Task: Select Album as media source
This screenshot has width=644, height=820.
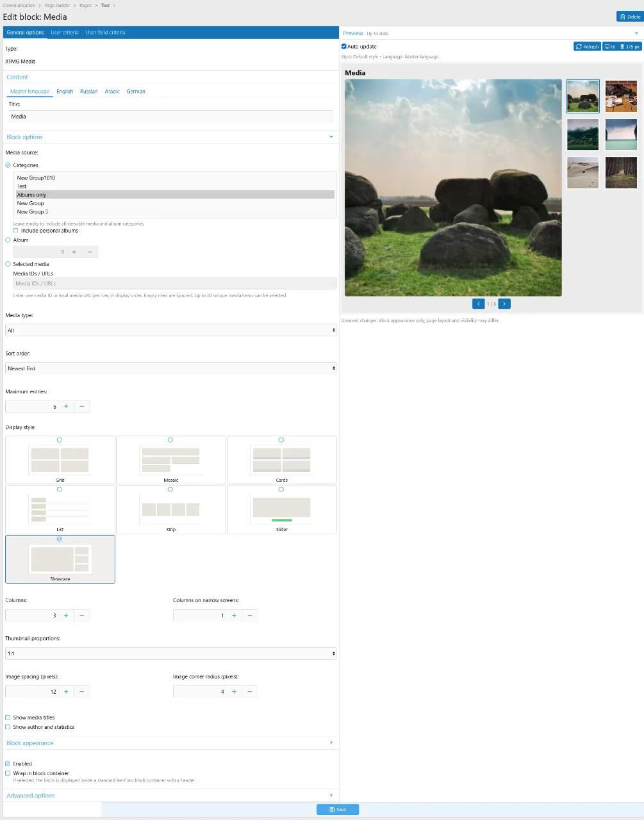Action: [x=8, y=240]
